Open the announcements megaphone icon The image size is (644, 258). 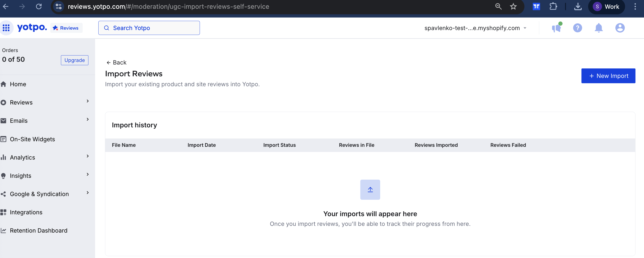[557, 28]
